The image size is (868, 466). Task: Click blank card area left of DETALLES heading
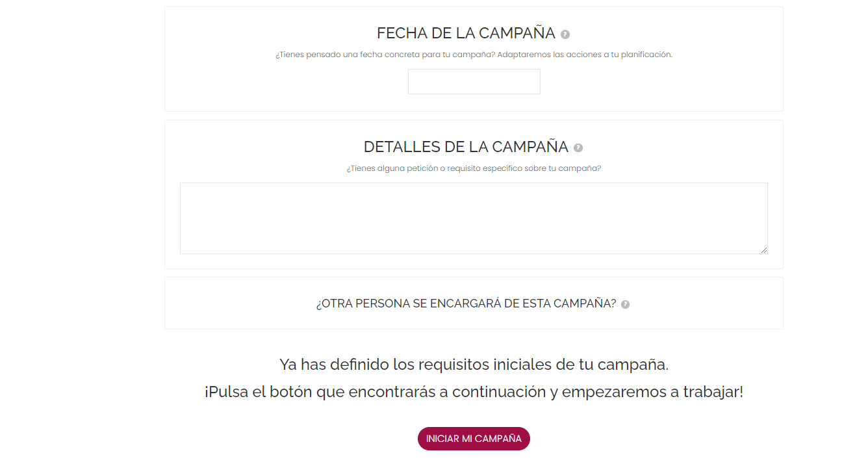click(x=260, y=147)
